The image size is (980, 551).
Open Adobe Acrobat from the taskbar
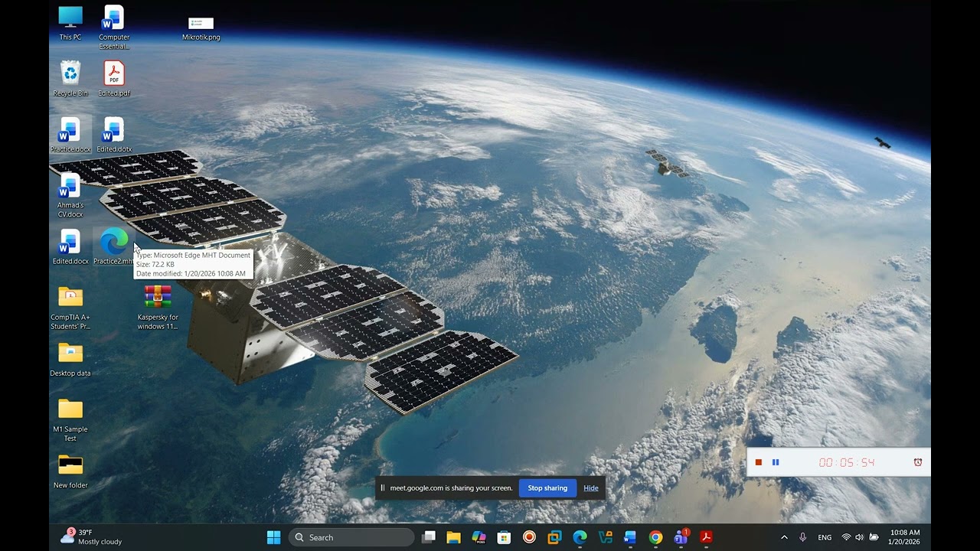[x=706, y=537]
